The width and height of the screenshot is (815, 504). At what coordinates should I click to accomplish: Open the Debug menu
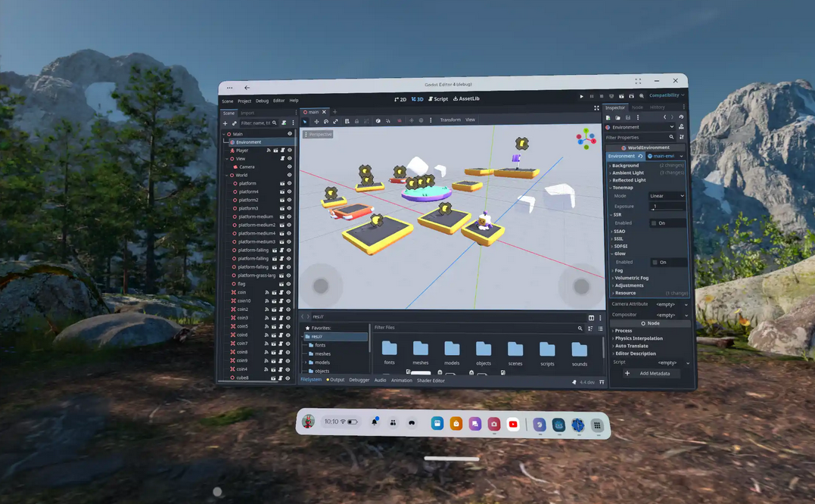262,101
